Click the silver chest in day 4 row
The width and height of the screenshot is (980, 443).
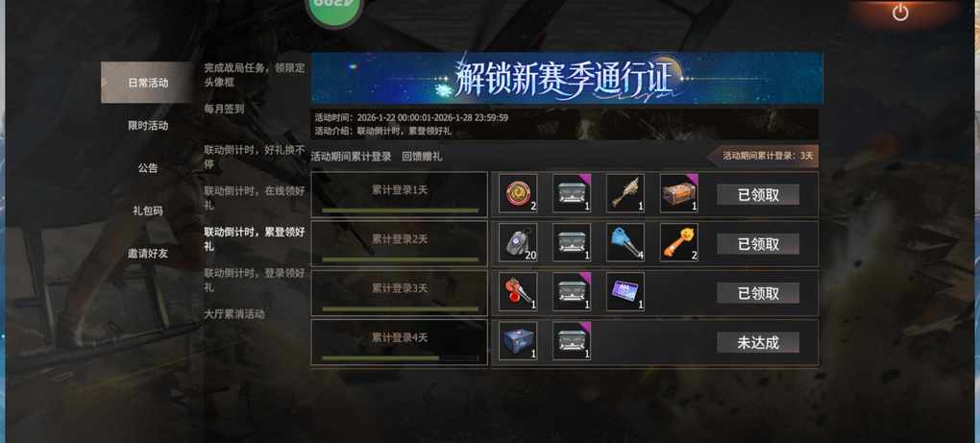point(572,341)
